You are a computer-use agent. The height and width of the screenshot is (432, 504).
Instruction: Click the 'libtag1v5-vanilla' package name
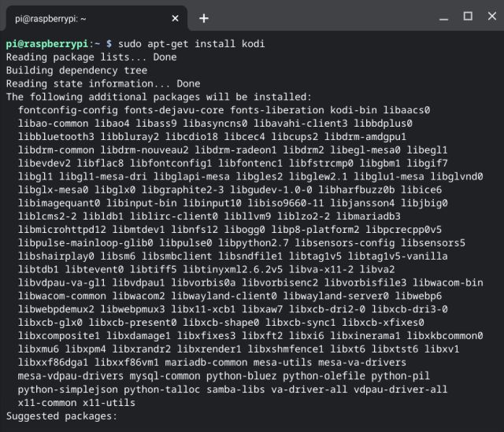398,257
